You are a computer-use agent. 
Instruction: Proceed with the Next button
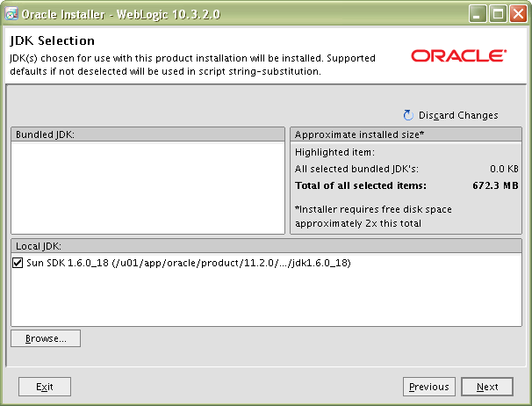point(487,387)
